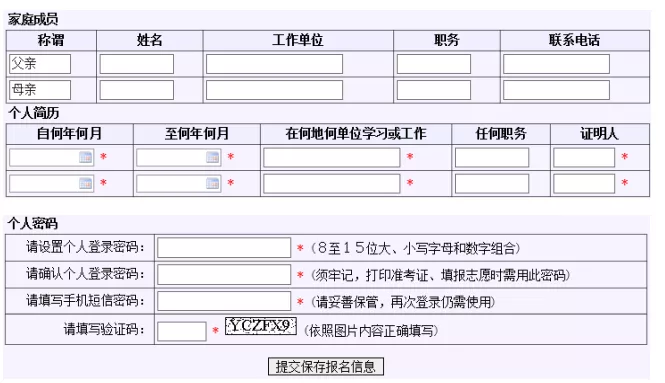Click the 任何职务 column header
The height and width of the screenshot is (383, 665).
click(501, 134)
